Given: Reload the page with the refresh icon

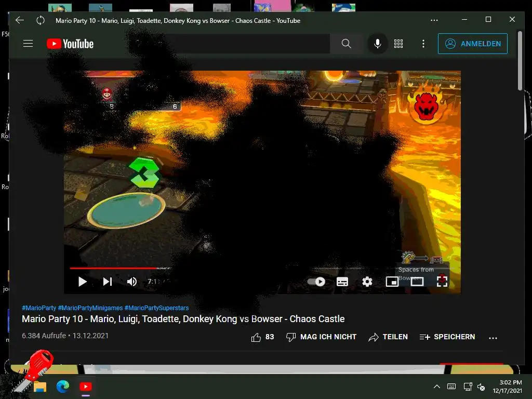Looking at the screenshot, I should [x=41, y=20].
